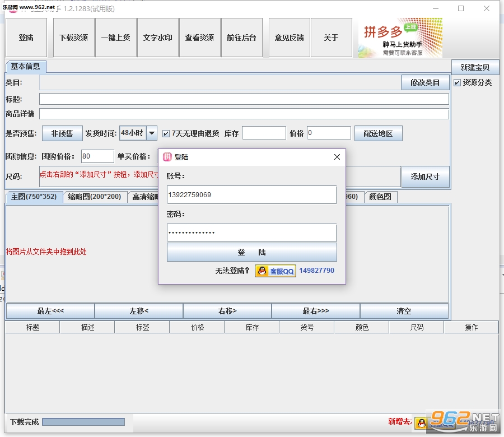Click 查看资源 in the toolbar
This screenshot has width=504, height=437.
[x=199, y=38]
